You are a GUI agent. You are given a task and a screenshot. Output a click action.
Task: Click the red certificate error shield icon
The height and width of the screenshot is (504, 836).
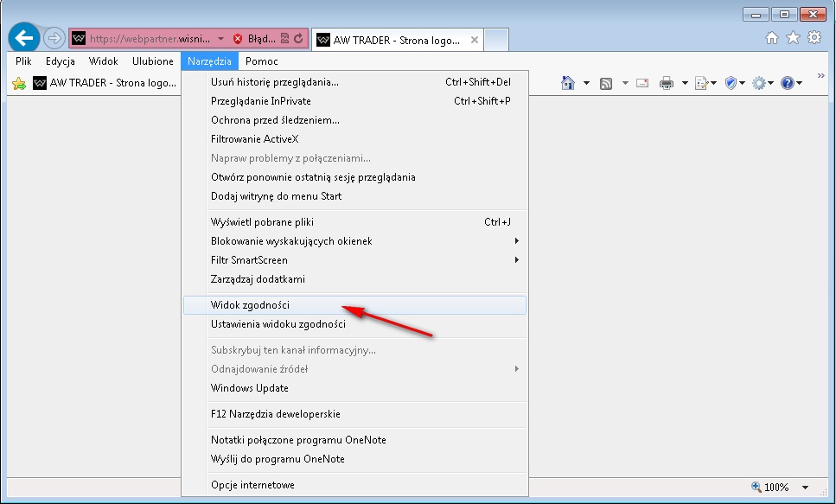coord(238,38)
